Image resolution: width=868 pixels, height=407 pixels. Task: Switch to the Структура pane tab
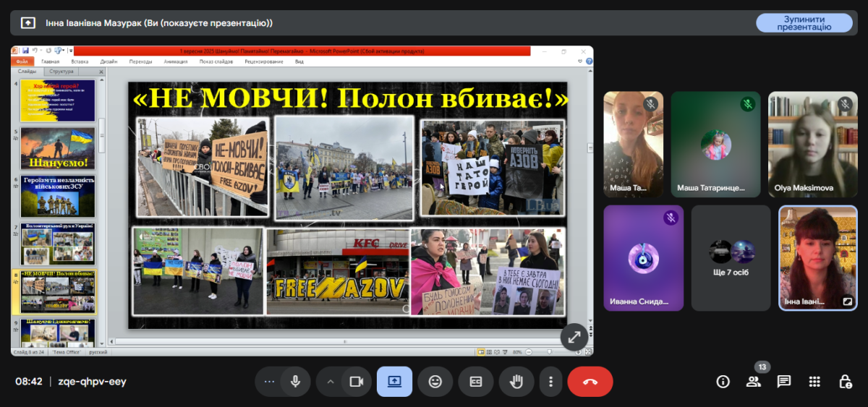(63, 72)
